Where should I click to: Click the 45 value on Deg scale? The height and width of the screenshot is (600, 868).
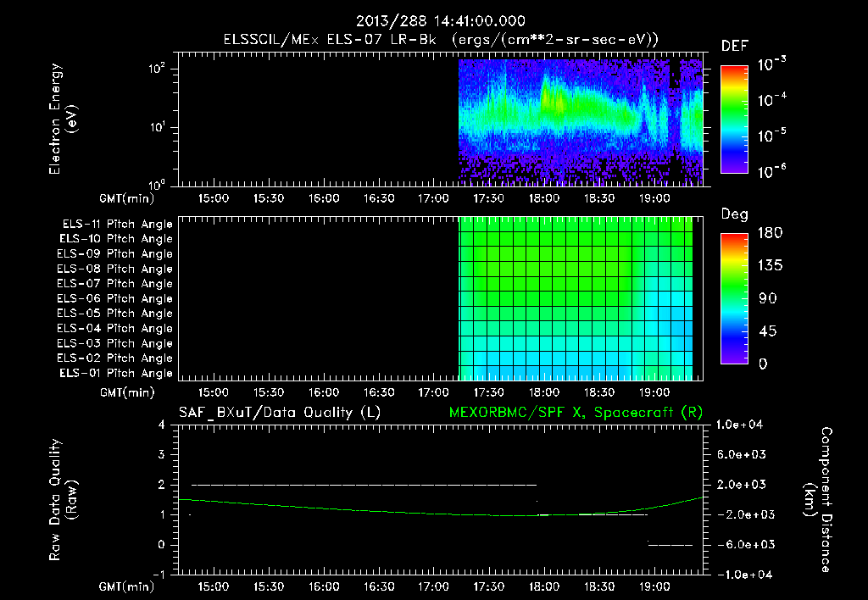coord(768,331)
